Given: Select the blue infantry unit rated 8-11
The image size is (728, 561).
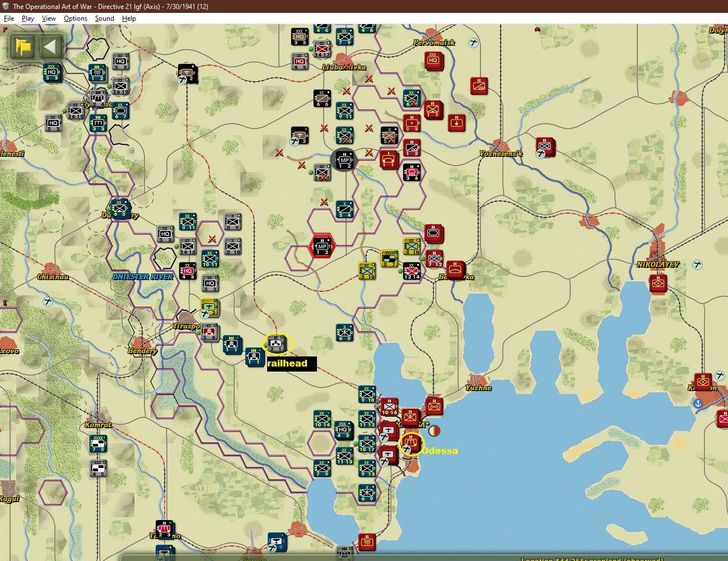Looking at the screenshot, I should (188, 221).
